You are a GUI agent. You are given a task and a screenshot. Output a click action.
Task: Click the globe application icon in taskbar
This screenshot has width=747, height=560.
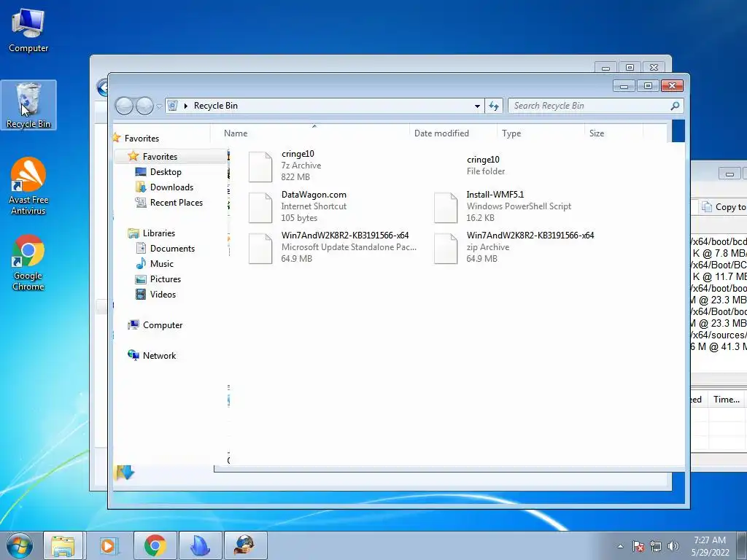245,545
